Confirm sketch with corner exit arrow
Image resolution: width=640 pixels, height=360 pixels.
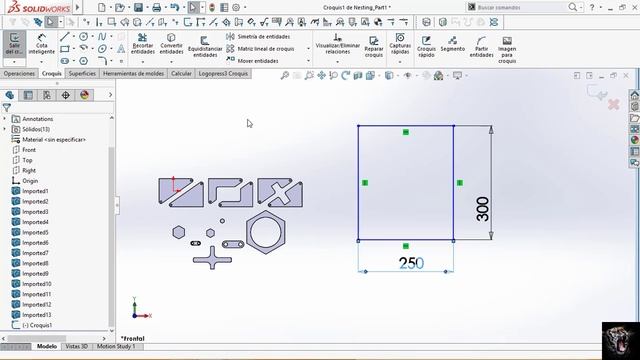pos(597,92)
